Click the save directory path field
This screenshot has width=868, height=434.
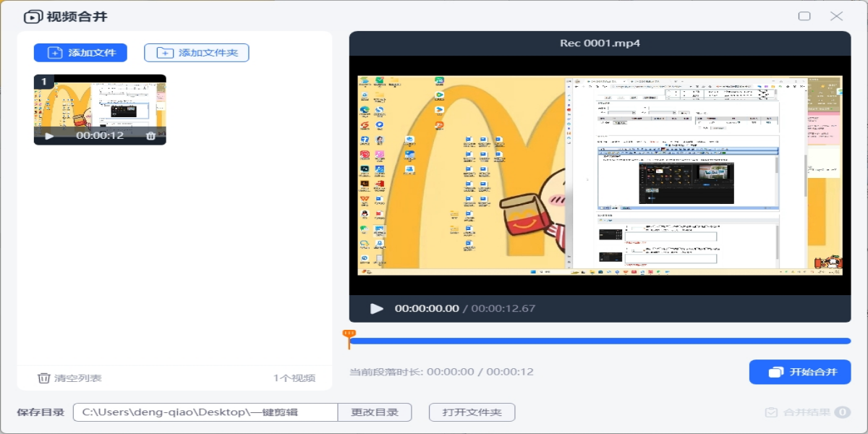205,412
